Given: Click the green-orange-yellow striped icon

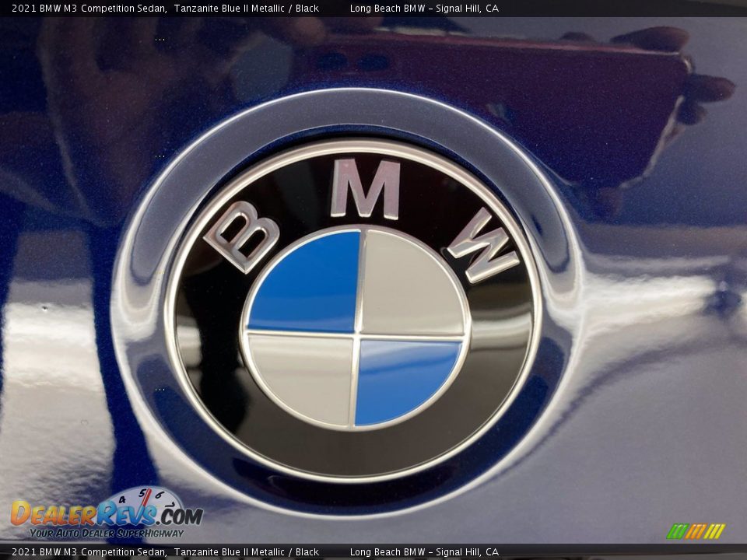Looking at the screenshot, I should coord(696,531).
